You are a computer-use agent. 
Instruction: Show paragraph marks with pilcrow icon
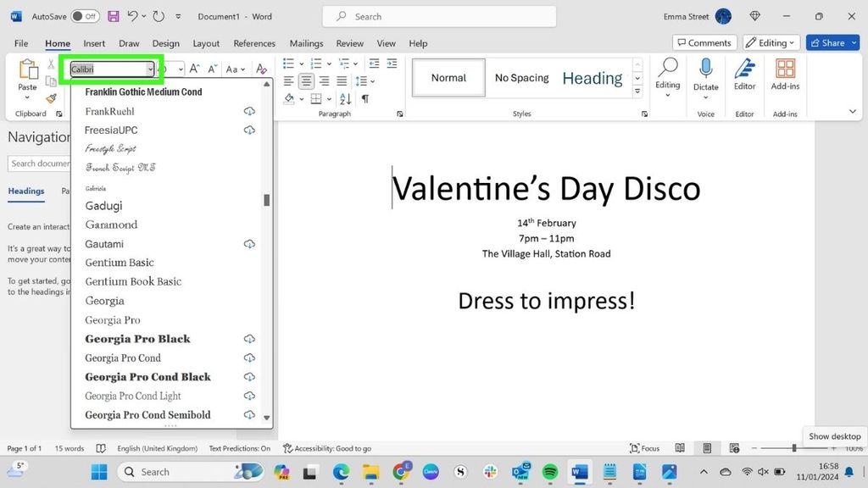(365, 99)
